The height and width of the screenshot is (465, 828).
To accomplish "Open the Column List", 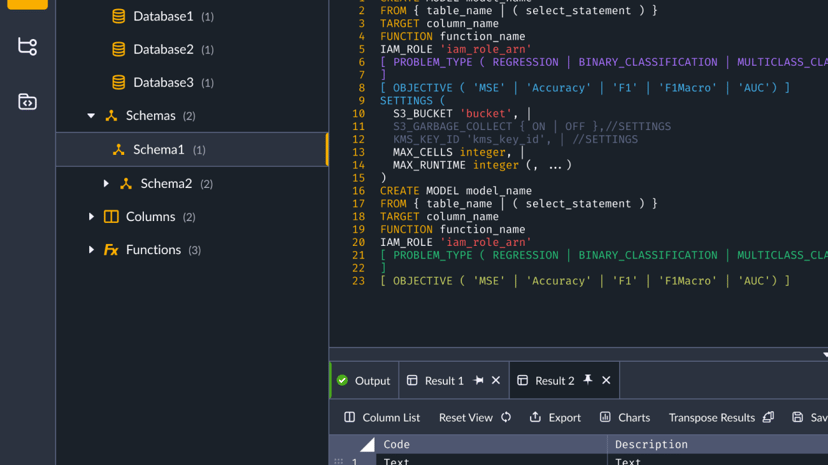I will pyautogui.click(x=382, y=417).
